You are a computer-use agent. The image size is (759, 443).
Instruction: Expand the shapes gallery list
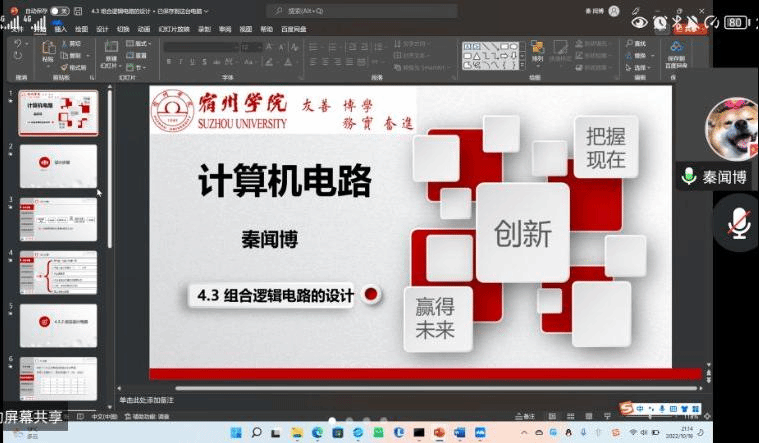click(x=520, y=67)
